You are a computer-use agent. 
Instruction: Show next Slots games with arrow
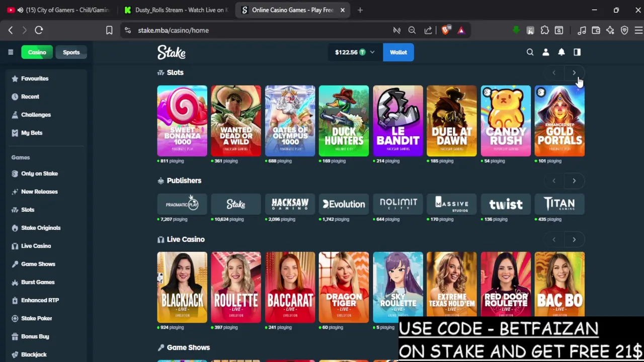[574, 73]
